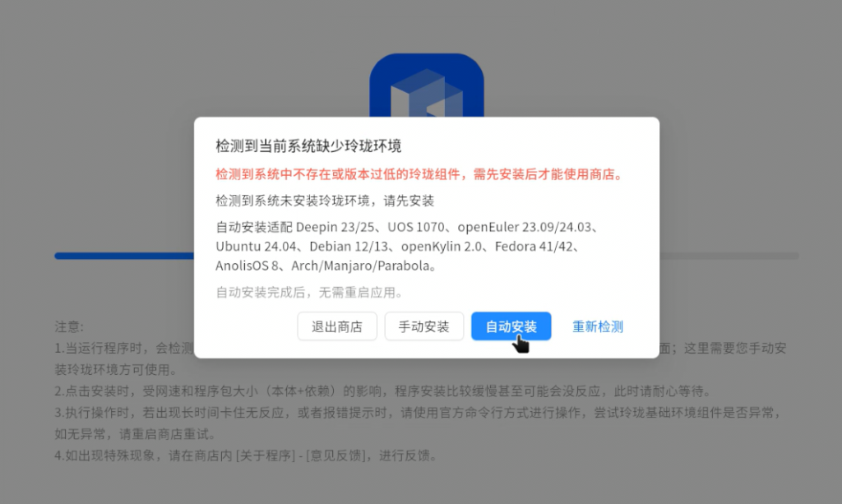The image size is (842, 504).
Task: Click the Fedora 41/42 entry in supported list
Action: [534, 247]
